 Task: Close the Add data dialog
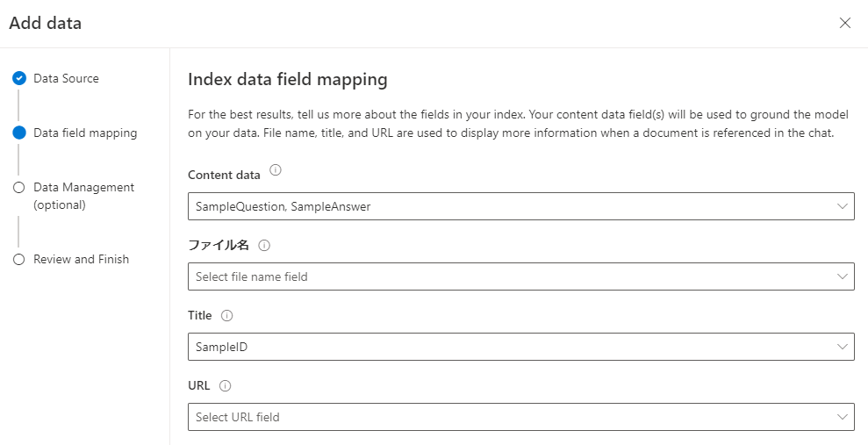pyautogui.click(x=845, y=24)
